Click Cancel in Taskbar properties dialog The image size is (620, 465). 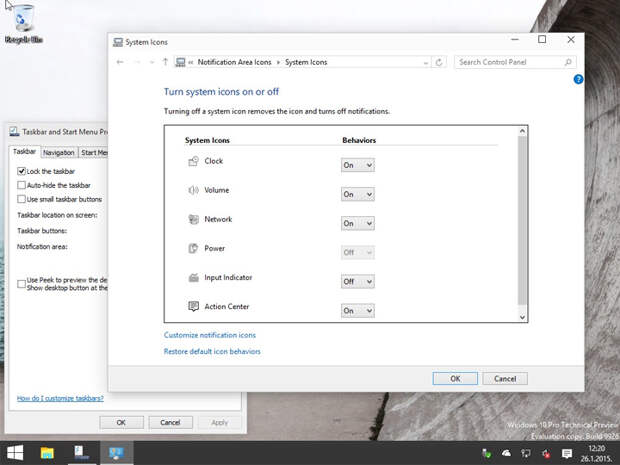[170, 422]
